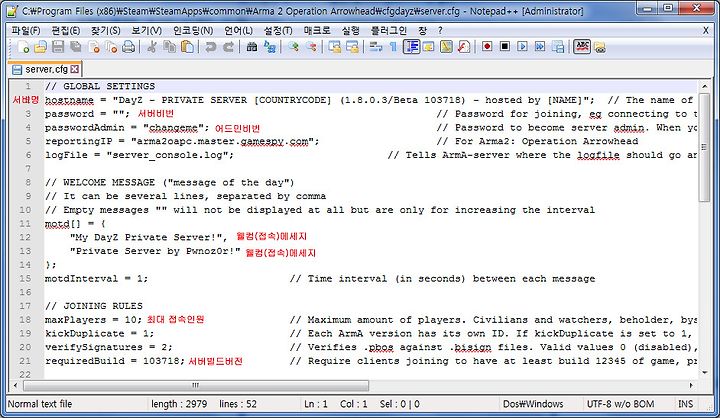
Task: Click the Redo arrow icon
Action: pyautogui.click(x=228, y=47)
